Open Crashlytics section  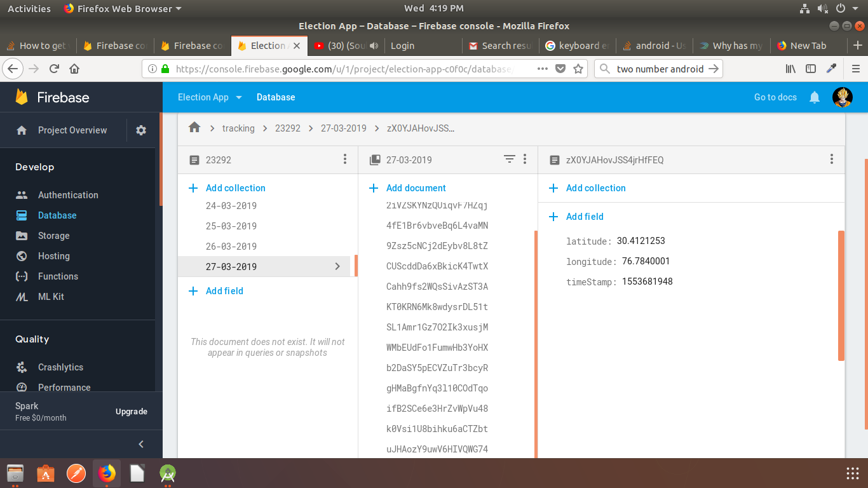[60, 367]
